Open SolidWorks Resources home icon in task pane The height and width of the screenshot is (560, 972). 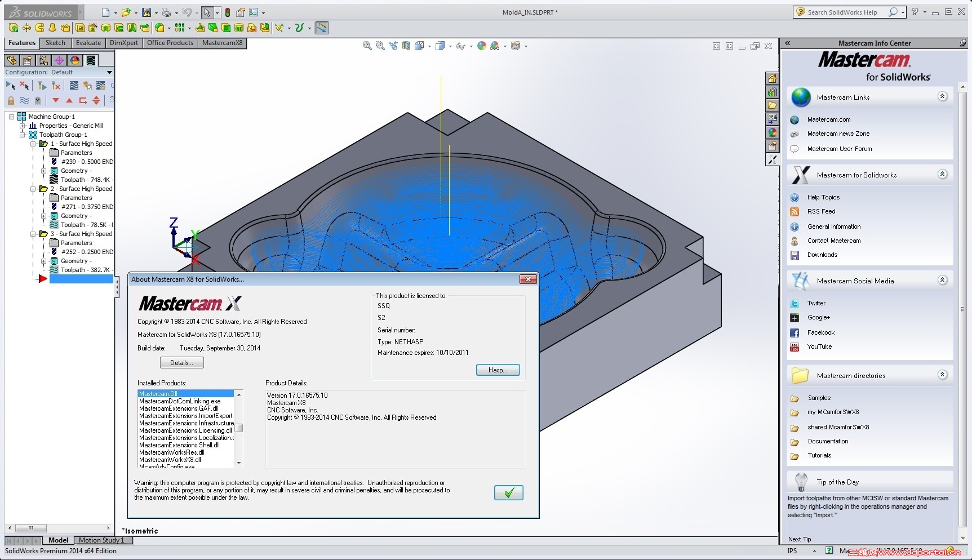point(773,78)
